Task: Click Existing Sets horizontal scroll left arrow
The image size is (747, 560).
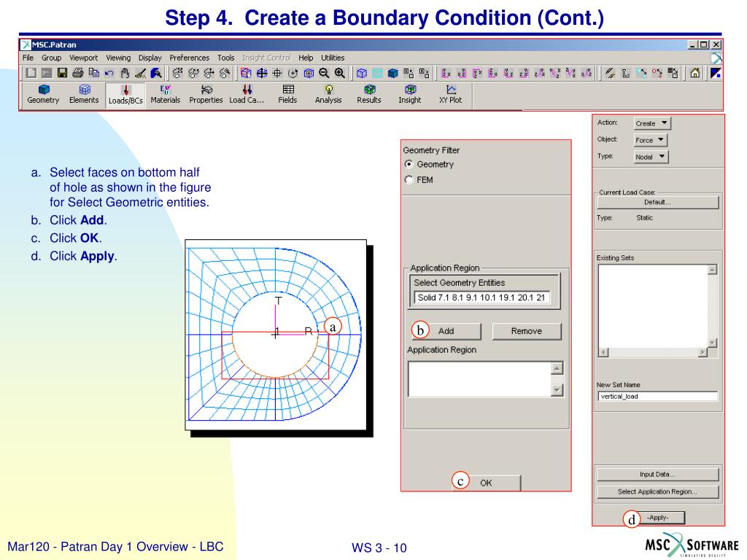Action: (x=603, y=352)
